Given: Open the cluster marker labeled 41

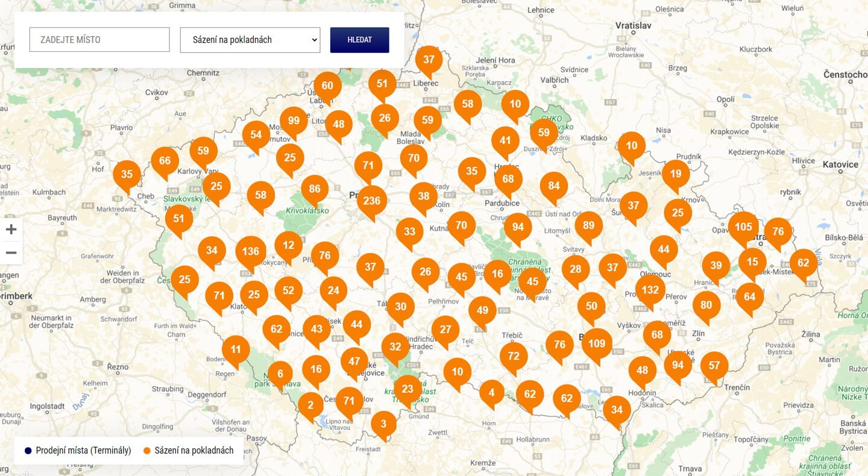Looking at the screenshot, I should tap(505, 140).
